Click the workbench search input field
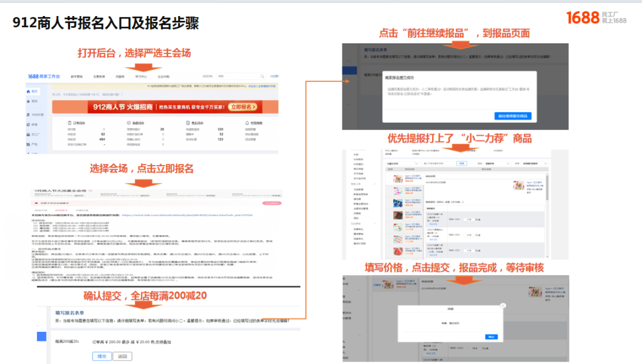The width and height of the screenshot is (642, 364). 241,77
